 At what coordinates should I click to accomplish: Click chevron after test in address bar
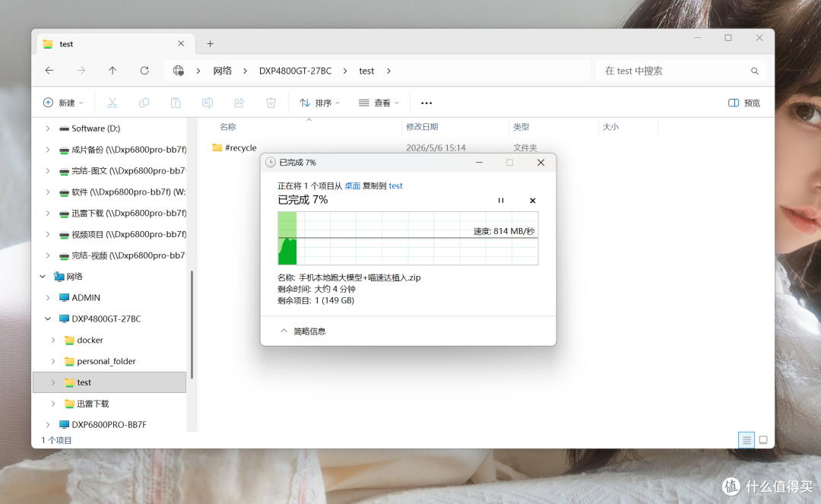coord(388,71)
